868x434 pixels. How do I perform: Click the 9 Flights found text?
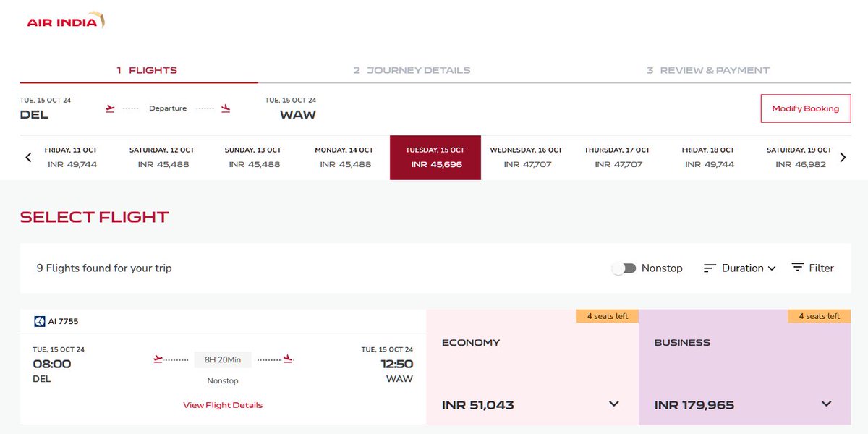(104, 268)
